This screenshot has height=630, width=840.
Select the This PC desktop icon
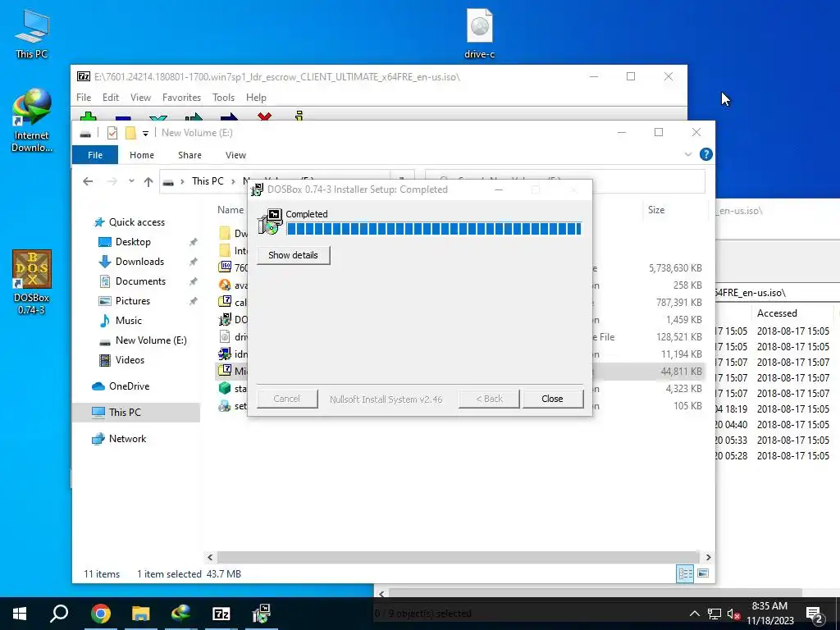(32, 34)
